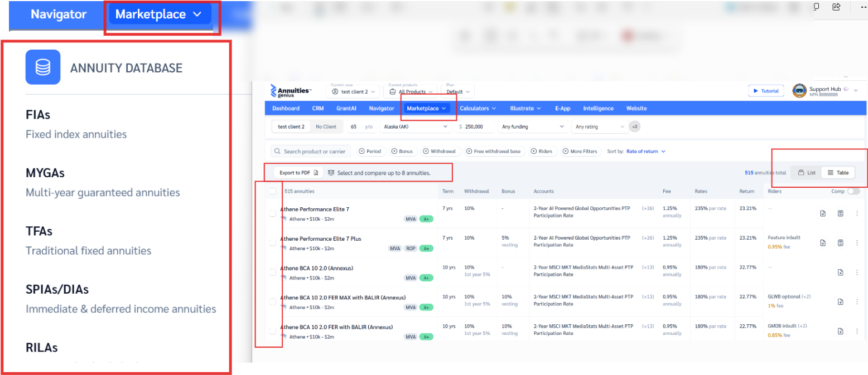The image size is (868, 375).
Task: Open the GrantAI tab
Action: point(346,108)
